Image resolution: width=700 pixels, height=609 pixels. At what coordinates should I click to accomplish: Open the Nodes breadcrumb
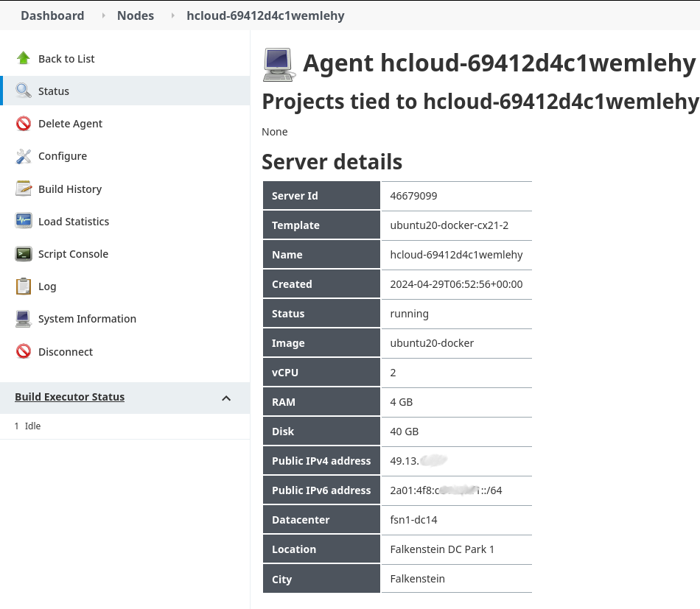136,15
